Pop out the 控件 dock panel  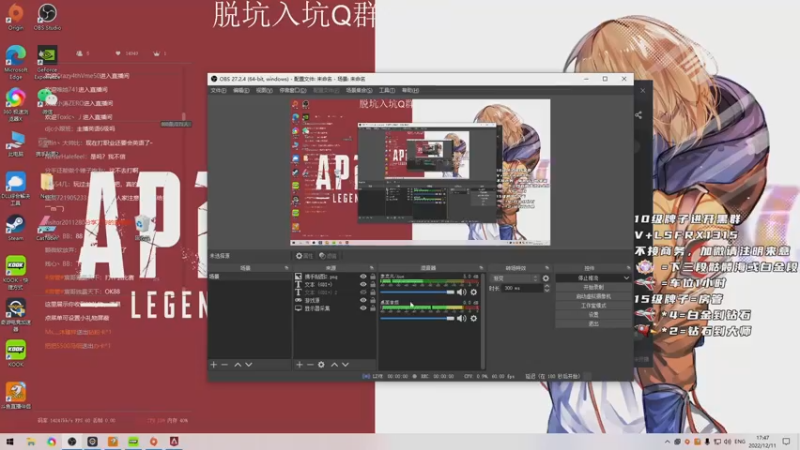click(x=628, y=268)
